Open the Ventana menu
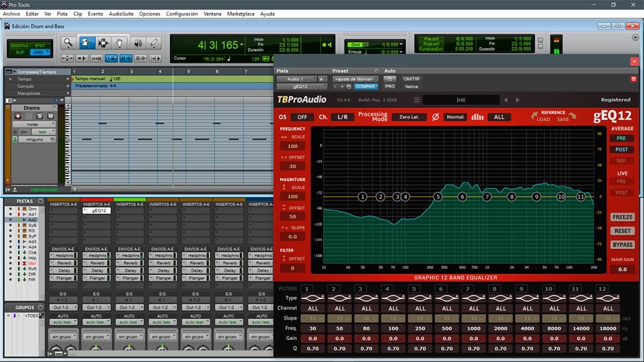 pyautogui.click(x=213, y=14)
